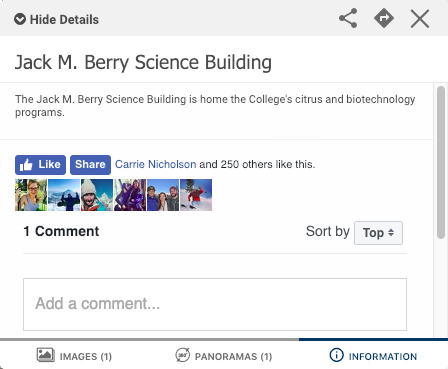
Task: Close the details panel with X
Action: pos(420,19)
